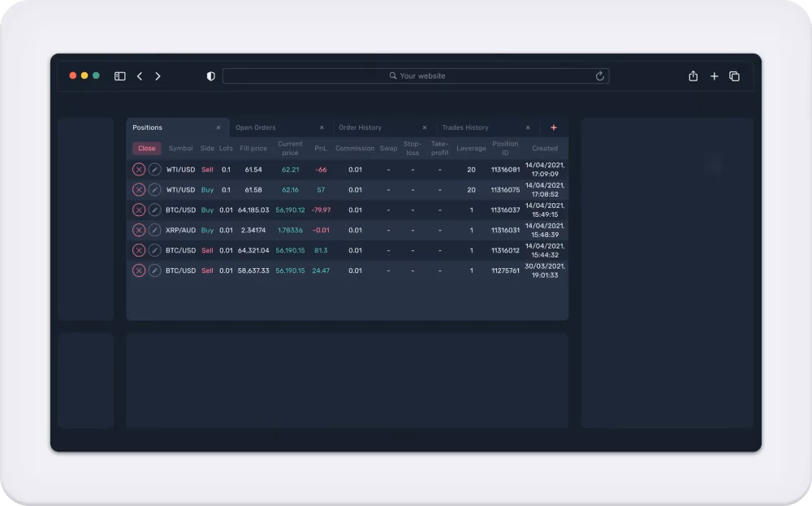Screen dimensions: 812x506
Task: Focus the Your website address field
Action: (x=416, y=76)
